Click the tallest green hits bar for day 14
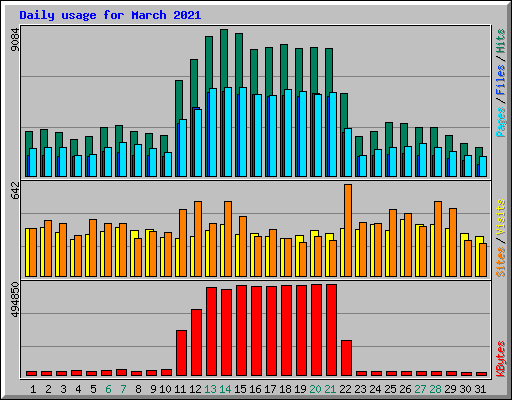 pos(224,58)
